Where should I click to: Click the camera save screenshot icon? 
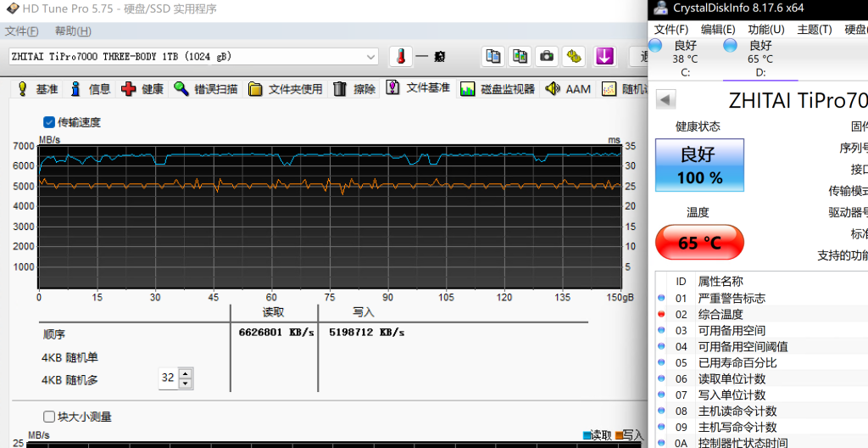[x=548, y=56]
